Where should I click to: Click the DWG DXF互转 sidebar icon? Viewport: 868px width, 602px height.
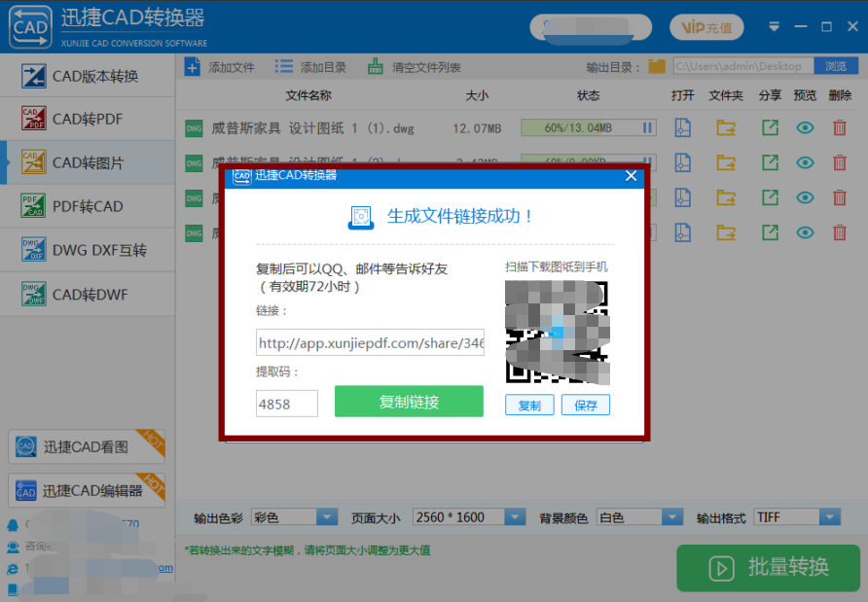coord(34,250)
